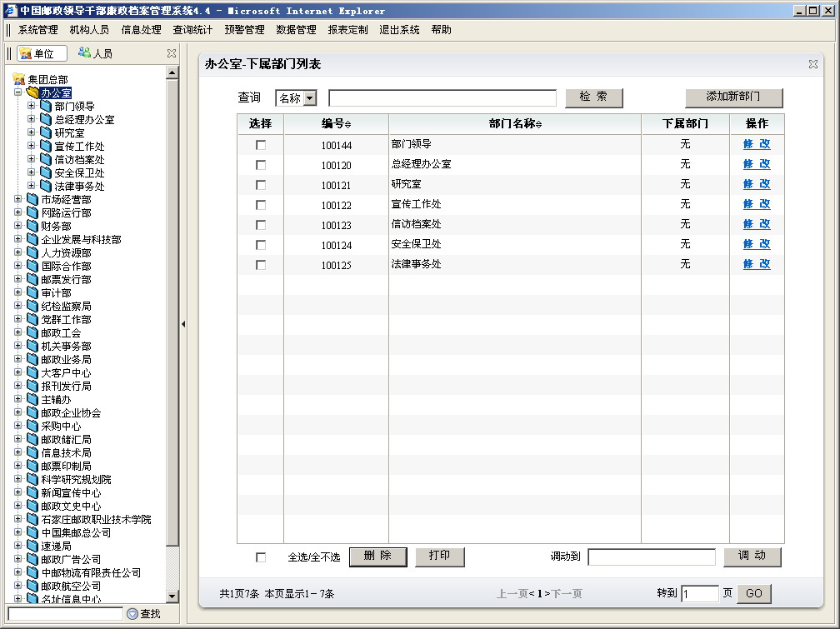Expand the 网路运行部 tree node

coord(17,212)
